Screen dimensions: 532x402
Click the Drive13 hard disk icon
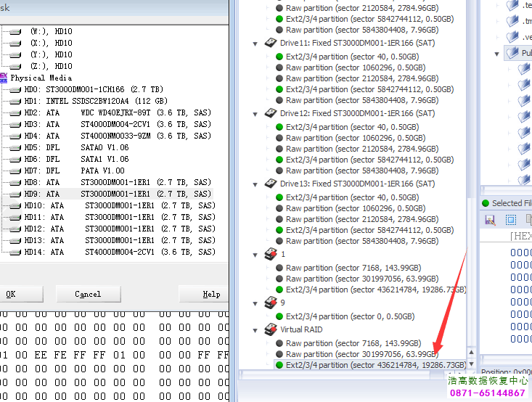tap(271, 184)
